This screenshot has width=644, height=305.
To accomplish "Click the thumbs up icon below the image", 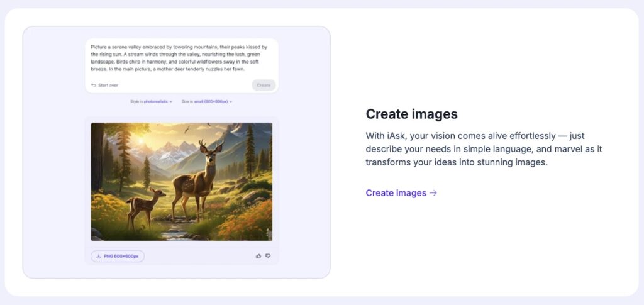I will (x=258, y=256).
